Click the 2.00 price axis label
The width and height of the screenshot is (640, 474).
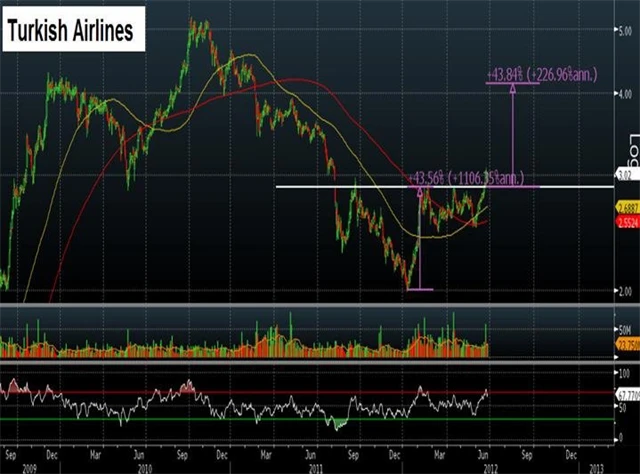624,291
